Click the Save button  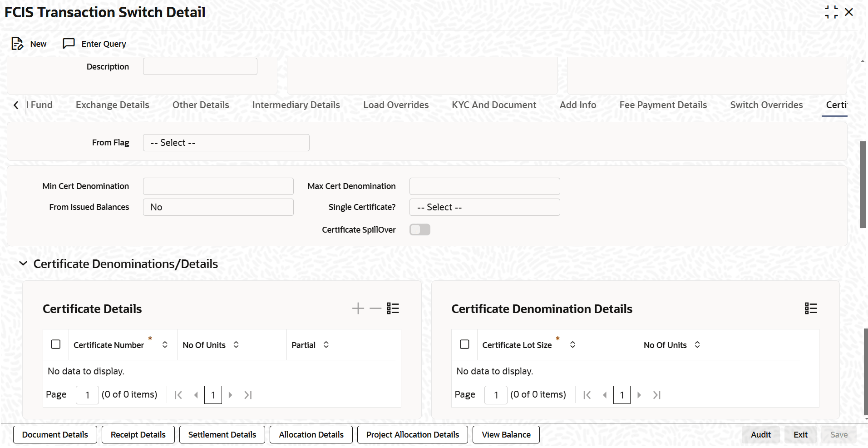pyautogui.click(x=839, y=435)
